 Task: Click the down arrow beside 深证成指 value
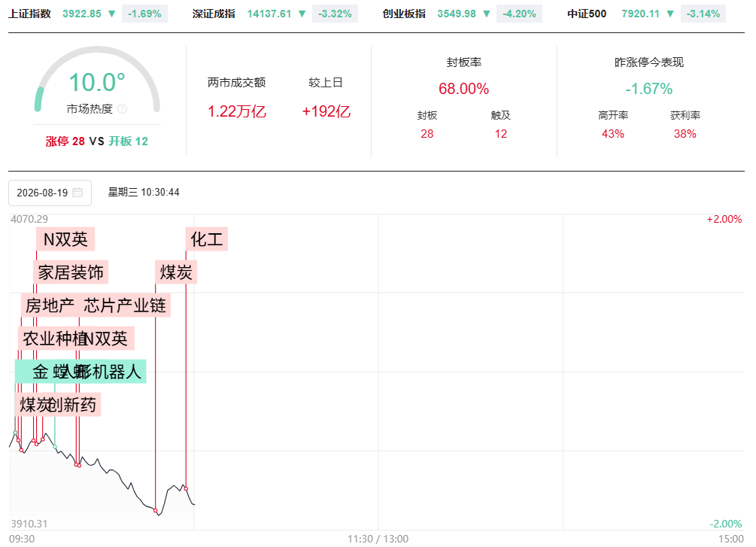[302, 14]
